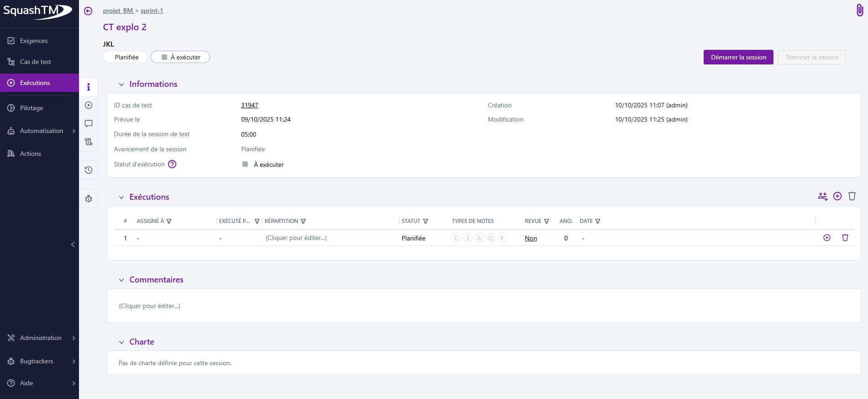Click the back arrow icon beside breadcrumb
Image resolution: width=868 pixels, height=399 pixels.
click(x=88, y=11)
